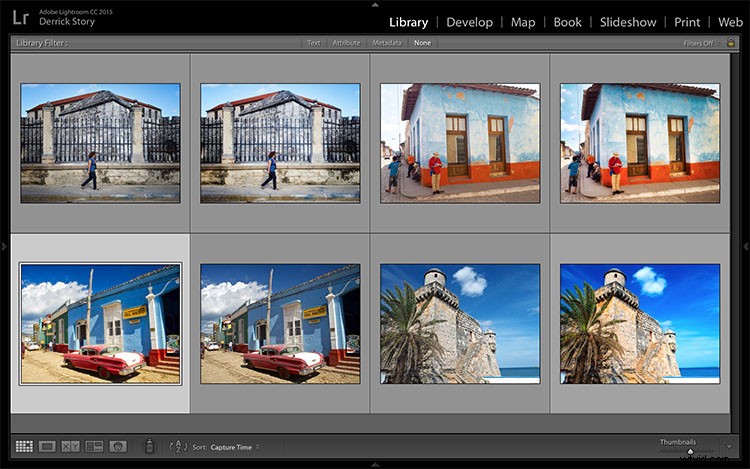Select highlighted red classic car photo
Image resolution: width=750 pixels, height=469 pixels.
pos(100,324)
